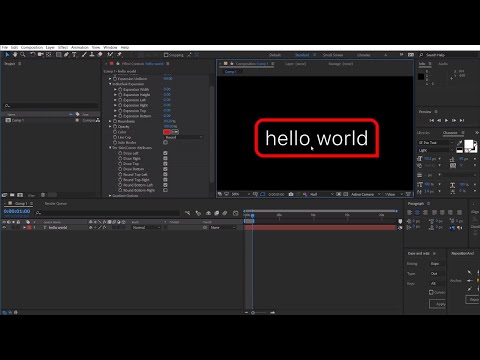Select the Default workspace
The height and width of the screenshot is (360, 480).
(275, 55)
